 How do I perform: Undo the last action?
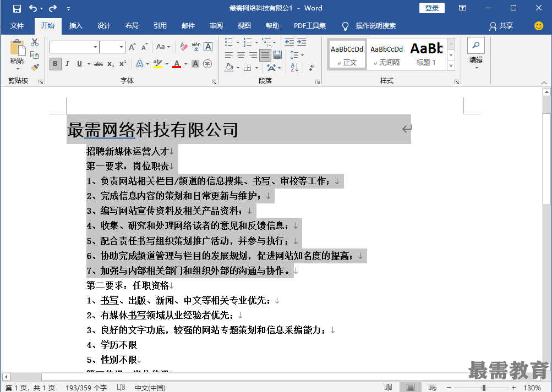click(32, 8)
